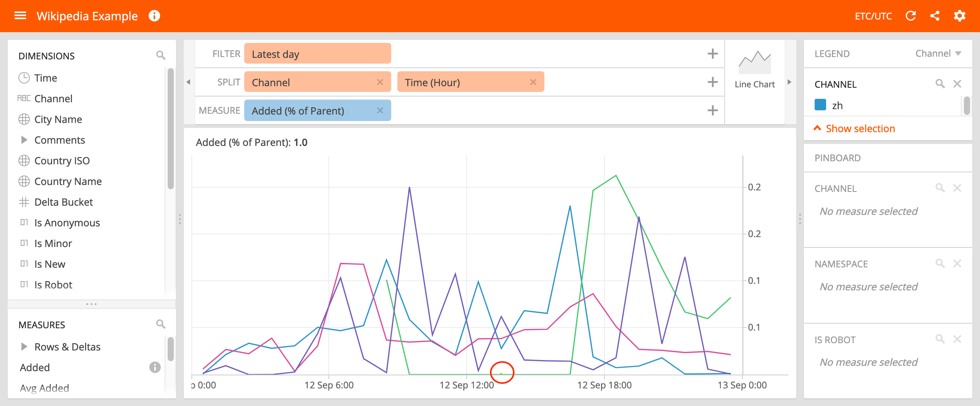The image size is (980, 406).
Task: Refresh the dashboard data
Action: [x=911, y=16]
